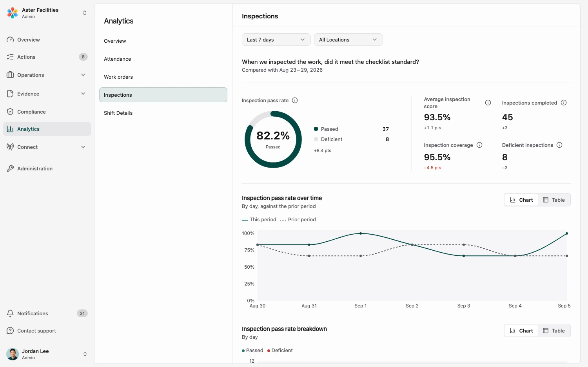
Task: Show info for Inspection pass rate
Action: coord(295,100)
